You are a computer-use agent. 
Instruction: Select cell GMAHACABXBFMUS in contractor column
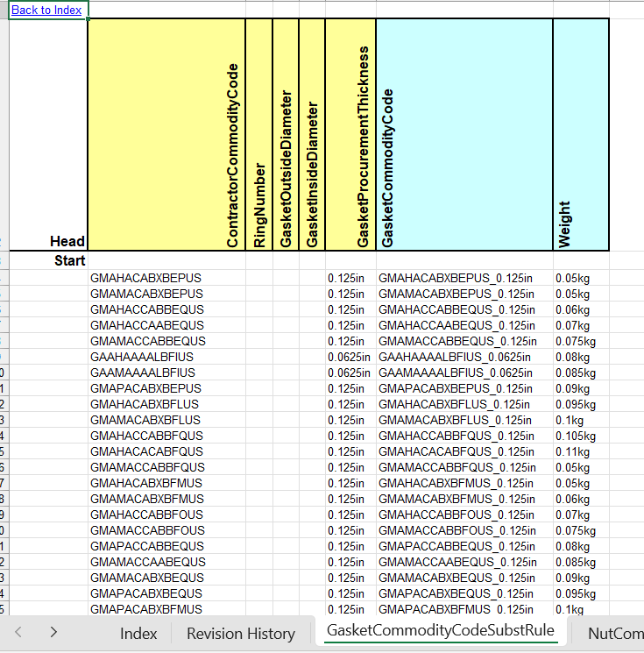pos(166,484)
